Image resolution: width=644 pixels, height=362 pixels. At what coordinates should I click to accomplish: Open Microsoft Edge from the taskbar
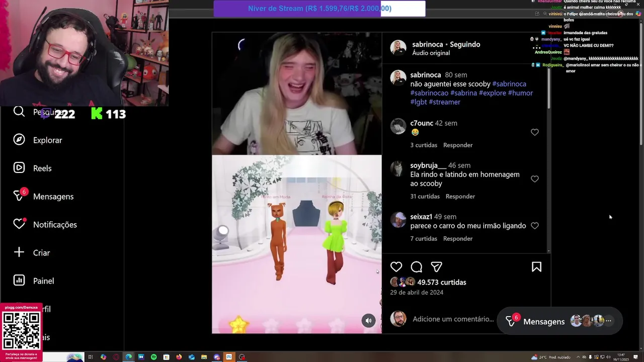click(x=128, y=357)
